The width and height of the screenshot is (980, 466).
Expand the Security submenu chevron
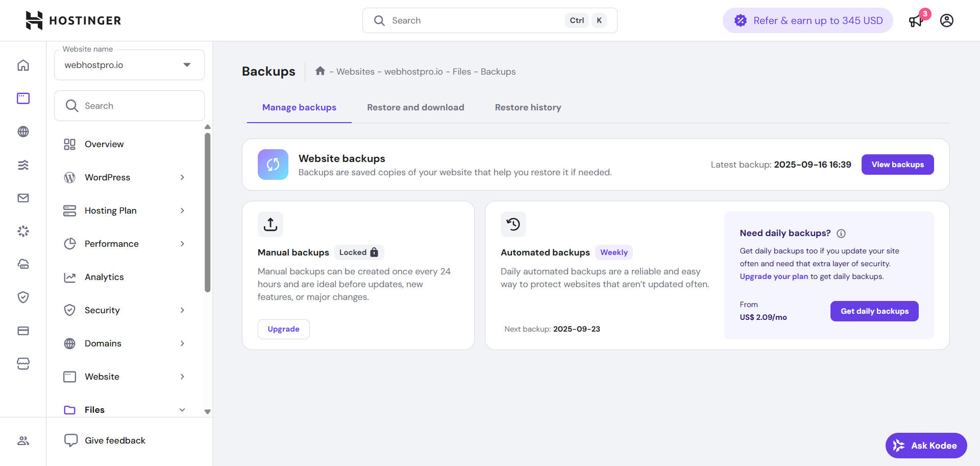[x=182, y=310]
